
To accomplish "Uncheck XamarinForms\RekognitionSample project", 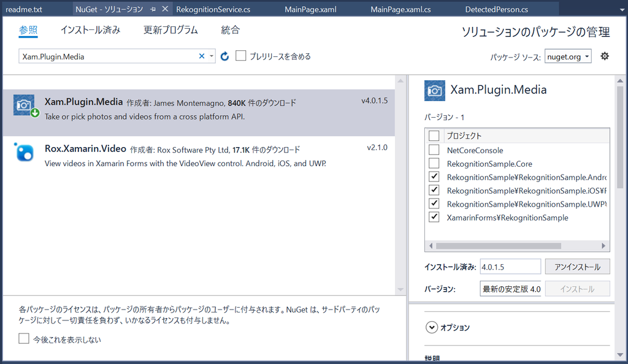I will (x=434, y=217).
